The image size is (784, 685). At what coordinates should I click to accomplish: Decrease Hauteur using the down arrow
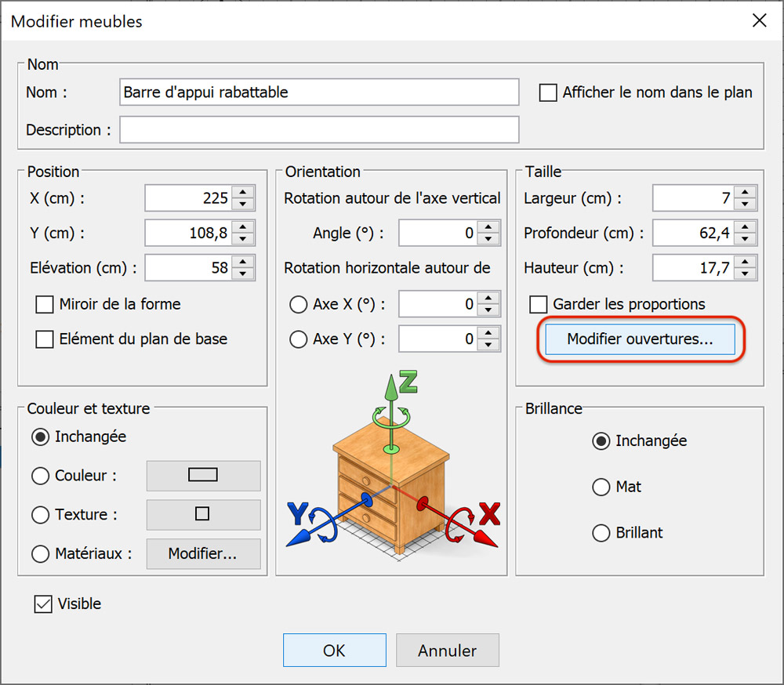746,274
